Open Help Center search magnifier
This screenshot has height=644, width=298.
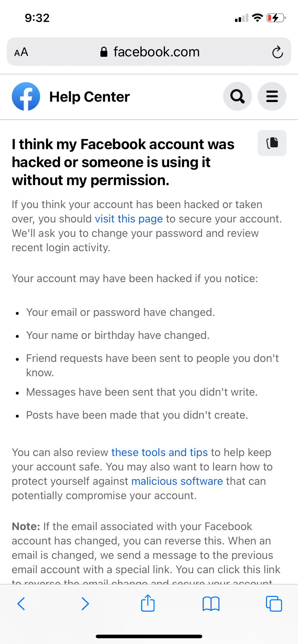238,96
